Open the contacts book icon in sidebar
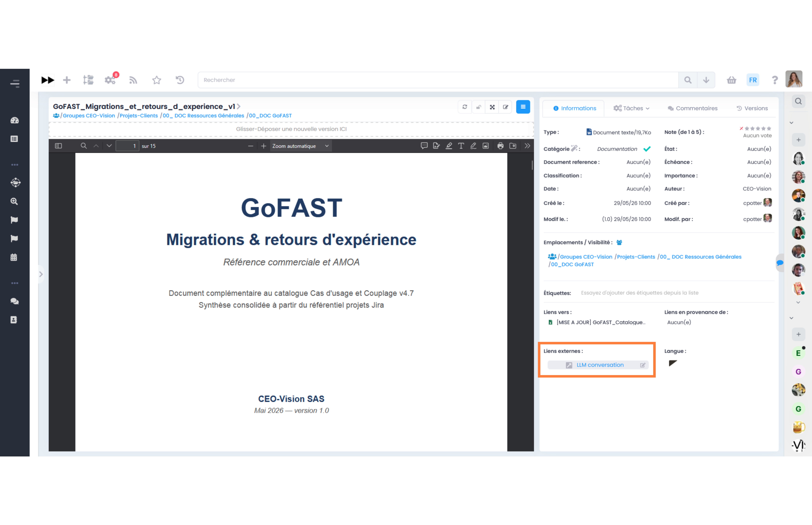 pyautogui.click(x=14, y=320)
